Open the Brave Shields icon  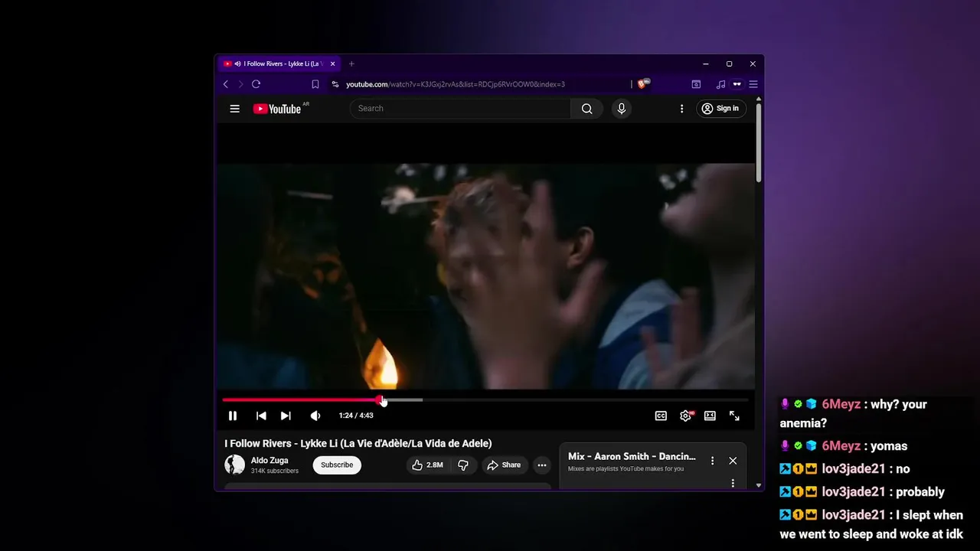[x=642, y=84]
